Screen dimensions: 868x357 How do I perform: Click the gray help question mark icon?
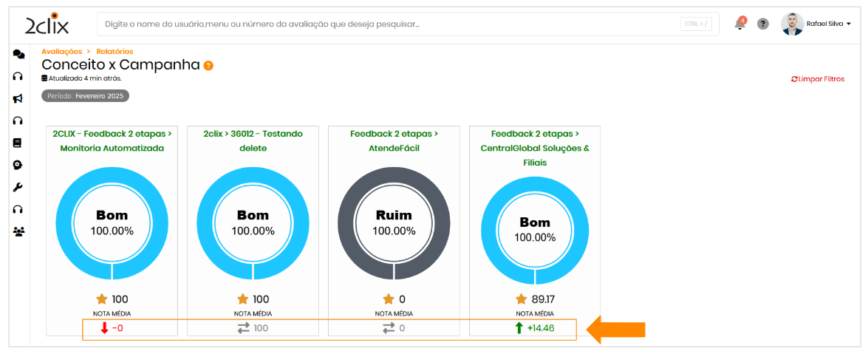(x=763, y=24)
